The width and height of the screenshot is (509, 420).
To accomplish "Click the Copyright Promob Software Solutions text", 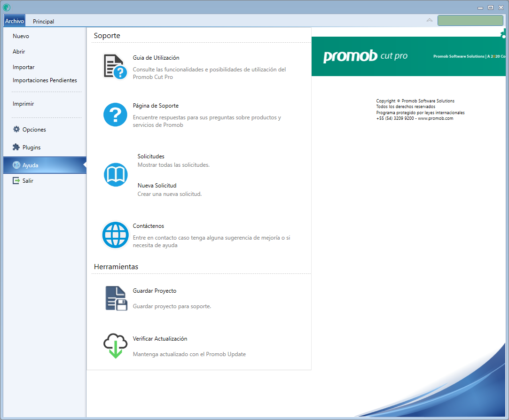I will coord(415,101).
